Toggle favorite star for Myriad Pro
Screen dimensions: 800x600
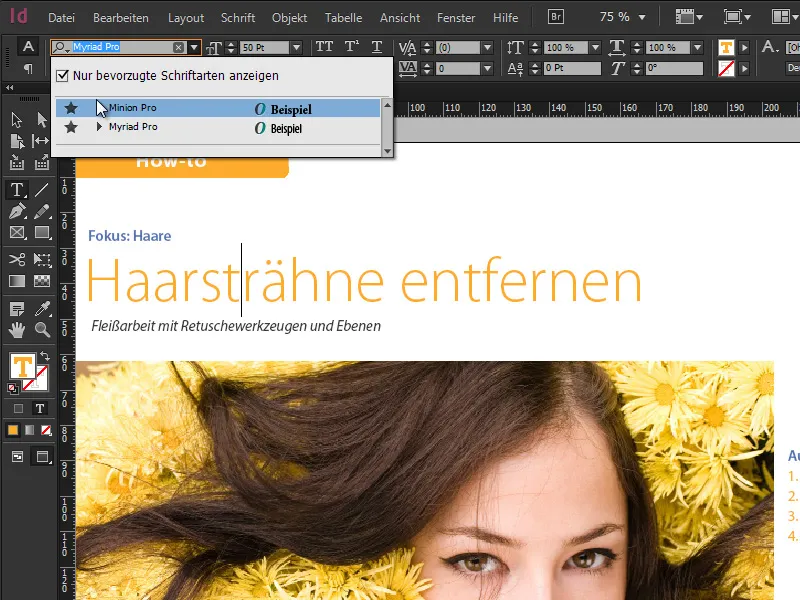[x=71, y=127]
